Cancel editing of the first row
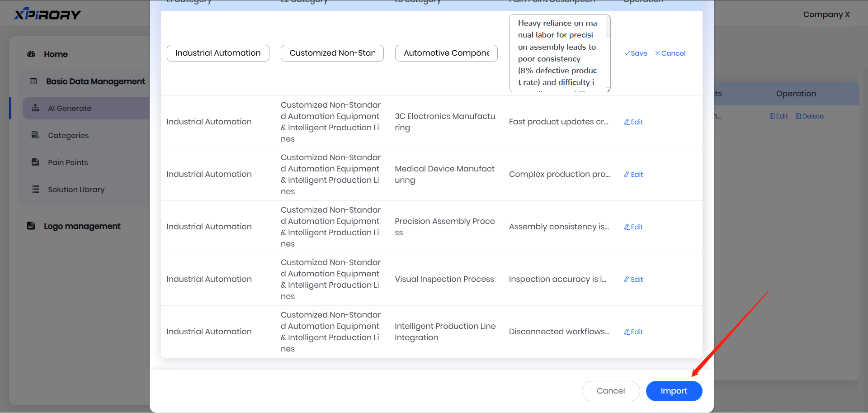The image size is (868, 413). (670, 53)
